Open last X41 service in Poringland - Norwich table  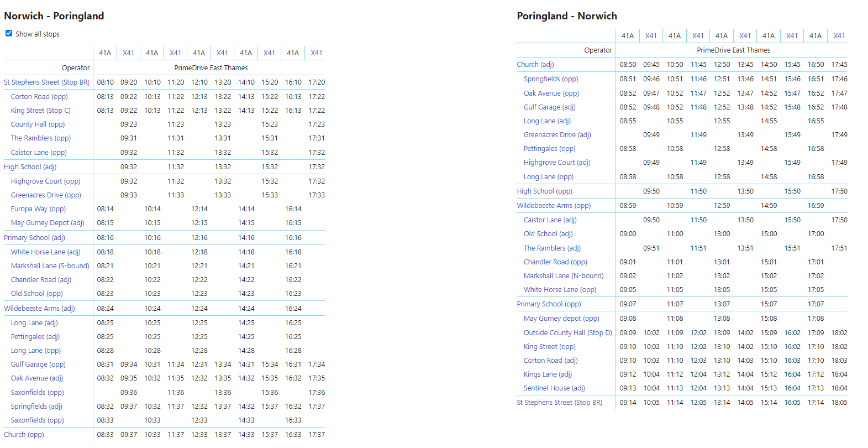pos(839,36)
